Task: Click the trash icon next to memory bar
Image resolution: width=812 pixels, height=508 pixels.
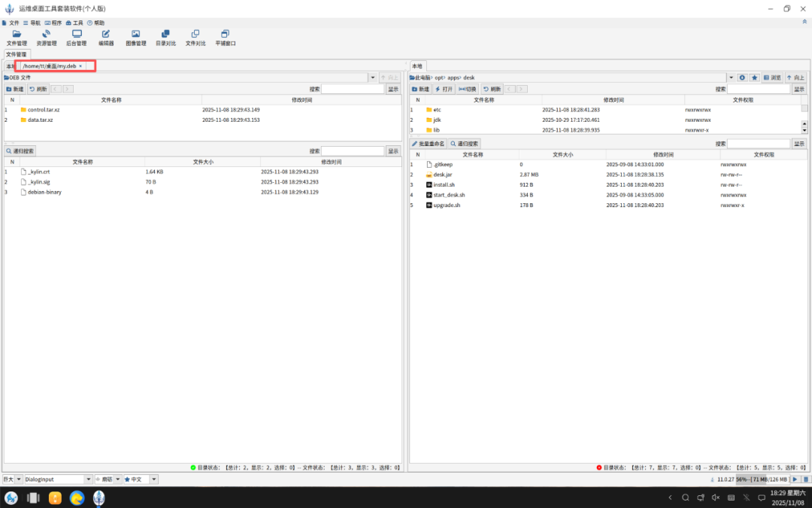Action: [806, 479]
